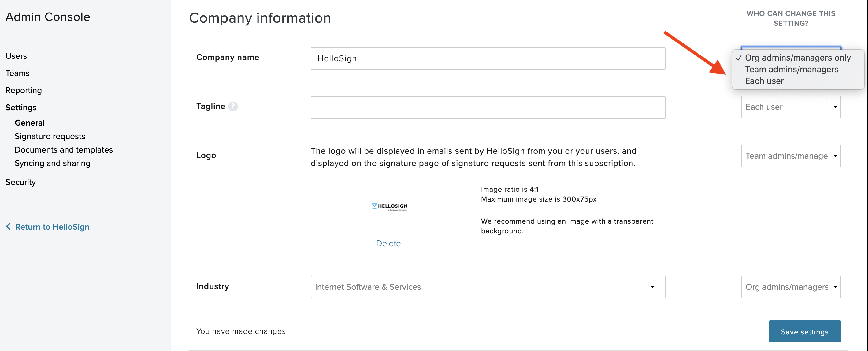Choose 'Org admins/managers only' option
The width and height of the screenshot is (868, 351).
click(798, 58)
